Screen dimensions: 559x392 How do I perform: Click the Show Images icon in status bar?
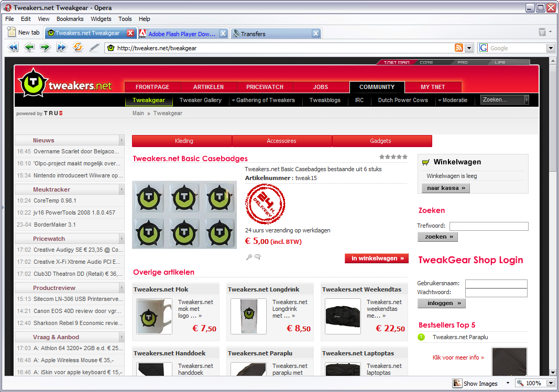(x=457, y=383)
